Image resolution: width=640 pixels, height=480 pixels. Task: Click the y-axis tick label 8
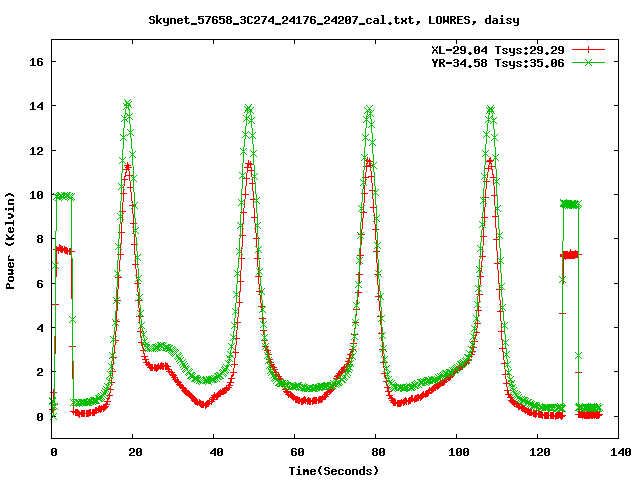tap(40, 239)
